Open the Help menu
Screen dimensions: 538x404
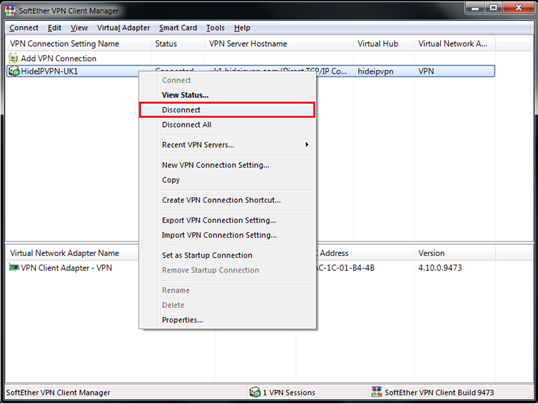(x=242, y=28)
